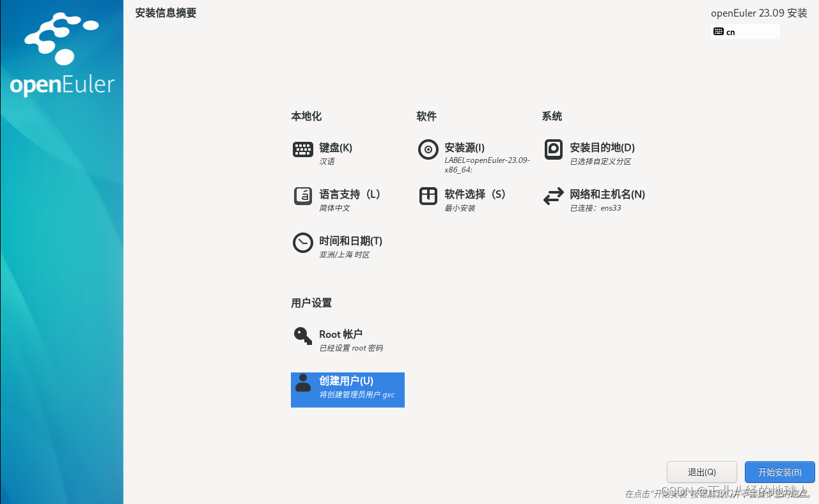Click the 简体中文 status text
Viewport: 819px width, 504px height.
[334, 208]
